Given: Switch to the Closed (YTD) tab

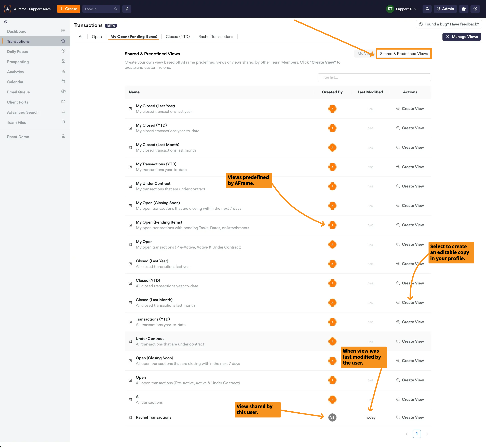Looking at the screenshot, I should point(178,37).
